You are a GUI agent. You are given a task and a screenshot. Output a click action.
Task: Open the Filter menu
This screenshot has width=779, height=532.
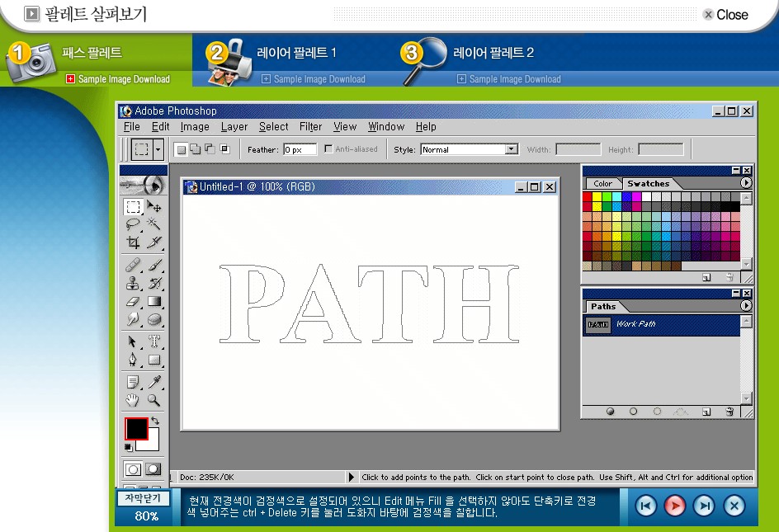tap(310, 127)
